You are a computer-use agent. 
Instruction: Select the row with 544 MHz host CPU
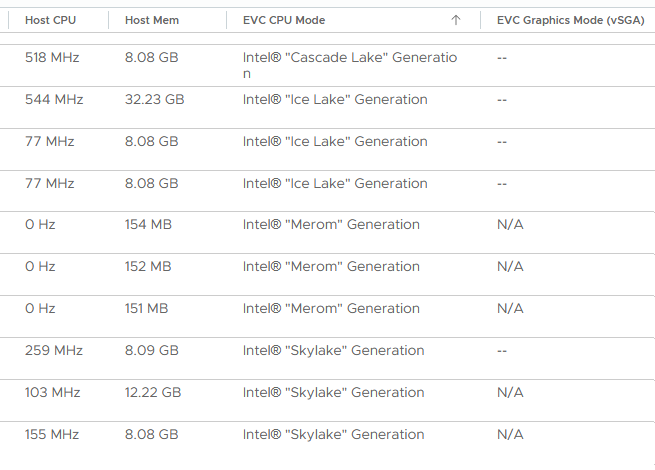54,100
